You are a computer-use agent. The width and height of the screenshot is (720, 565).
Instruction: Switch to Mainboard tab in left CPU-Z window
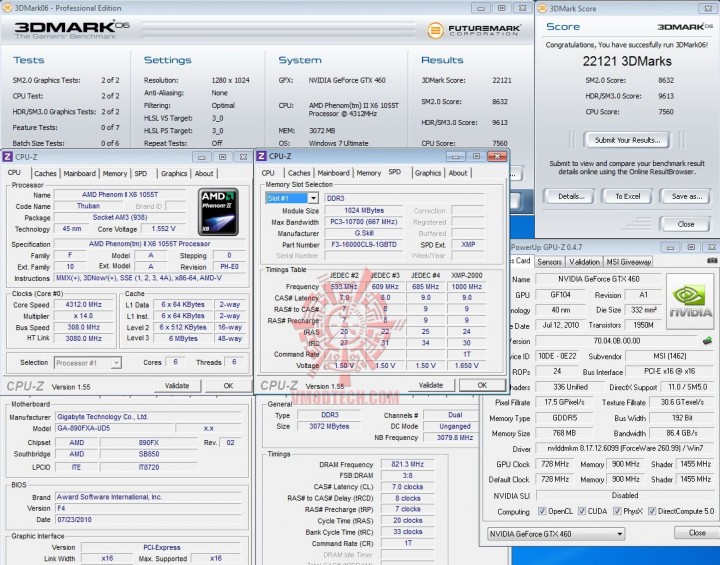[79, 173]
